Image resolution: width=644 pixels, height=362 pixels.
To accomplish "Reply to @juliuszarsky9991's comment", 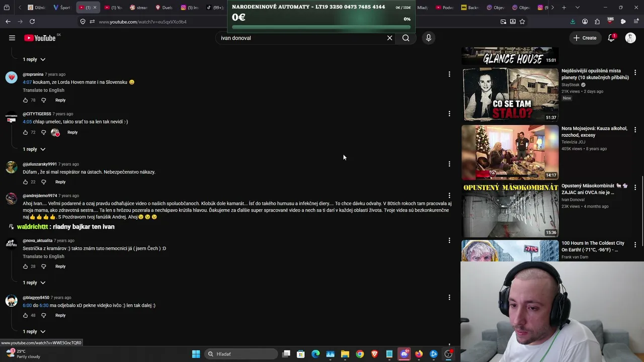I will [60, 182].
